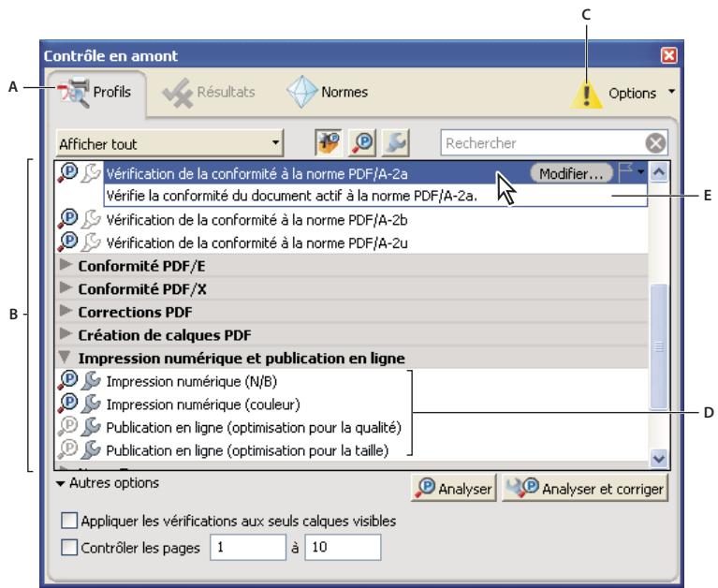Select Publication en ligne (optimisation pour la qualité)
718x588 pixels.
click(254, 427)
